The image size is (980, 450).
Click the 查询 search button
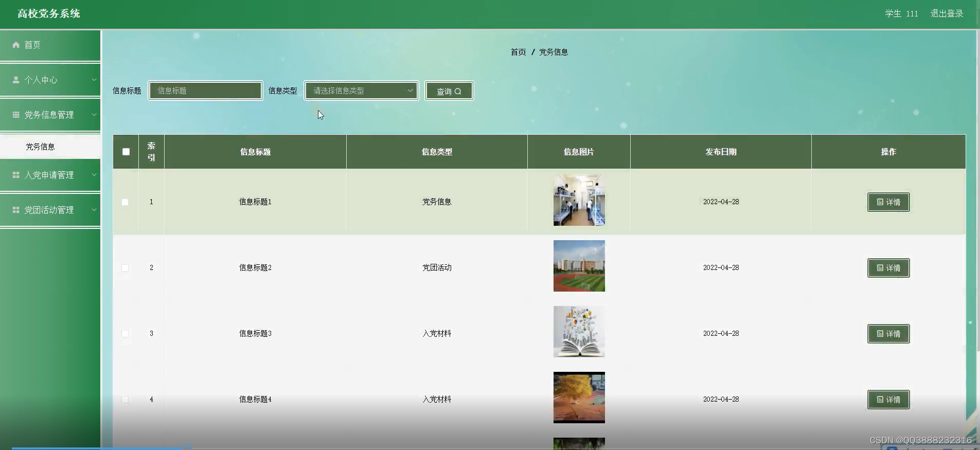coord(449,91)
